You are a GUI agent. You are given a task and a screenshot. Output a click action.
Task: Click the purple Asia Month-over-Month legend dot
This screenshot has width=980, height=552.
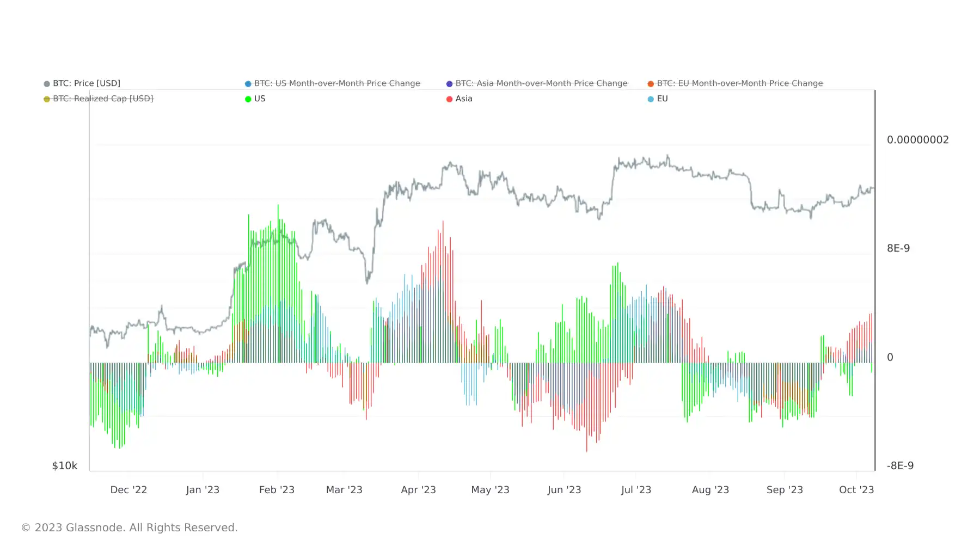[x=450, y=84]
